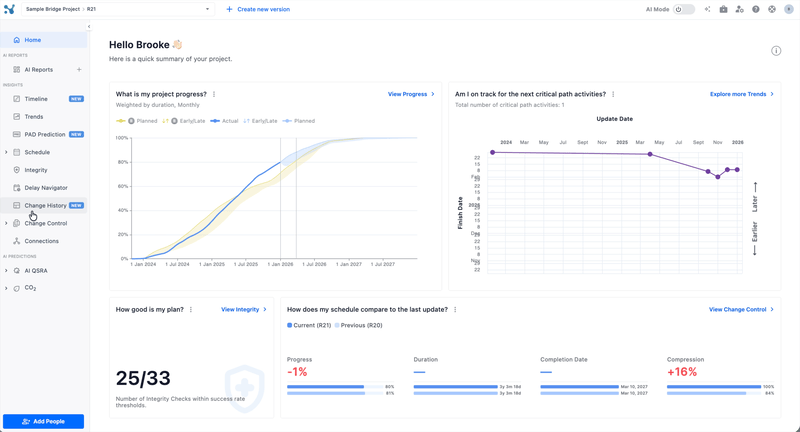This screenshot has height=432, width=800.
Task: Open Integrity shield icon in sidebar
Action: pos(17,170)
